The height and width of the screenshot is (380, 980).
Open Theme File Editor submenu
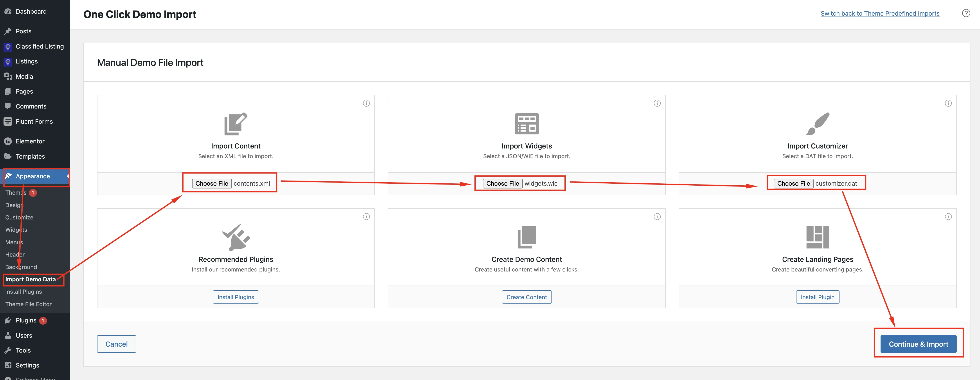coord(28,304)
